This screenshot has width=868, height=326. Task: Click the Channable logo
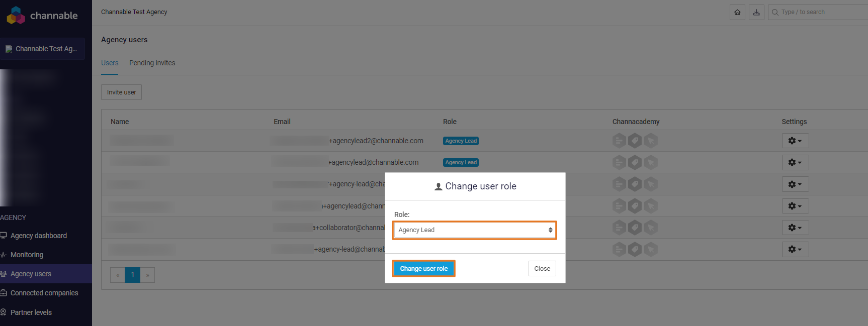coord(42,16)
